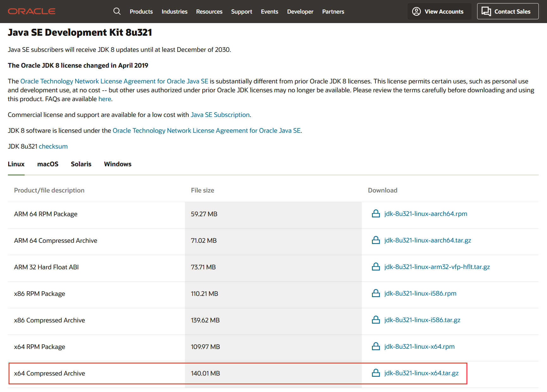Open the Products menu
This screenshot has width=547, height=392.
pos(141,12)
